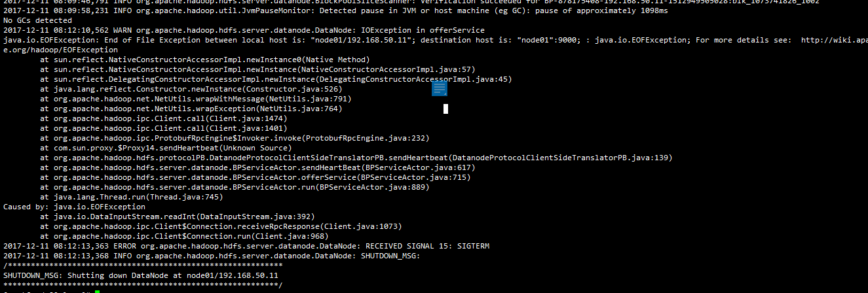Click the blue document note icon
This screenshot has height=293, width=868.
coord(439,89)
